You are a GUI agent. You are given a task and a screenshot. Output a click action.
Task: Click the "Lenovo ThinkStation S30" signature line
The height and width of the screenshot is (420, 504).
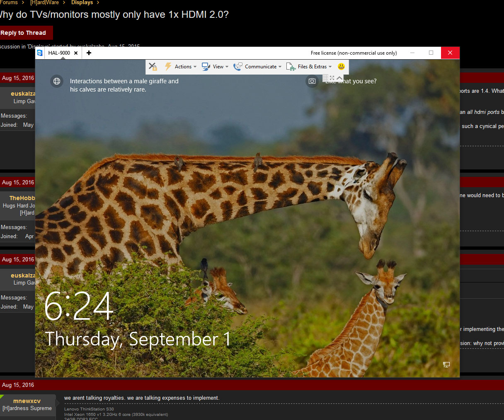click(x=89, y=409)
